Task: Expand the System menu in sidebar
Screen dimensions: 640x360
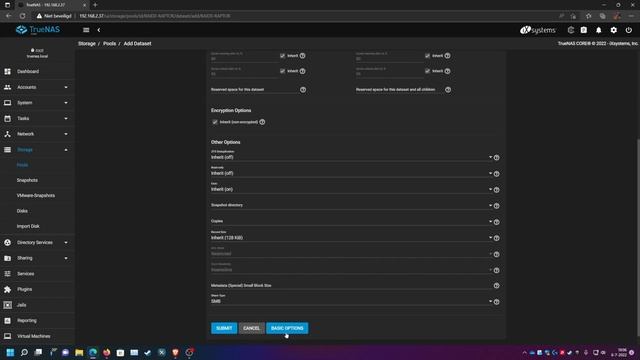Action: (x=37, y=102)
